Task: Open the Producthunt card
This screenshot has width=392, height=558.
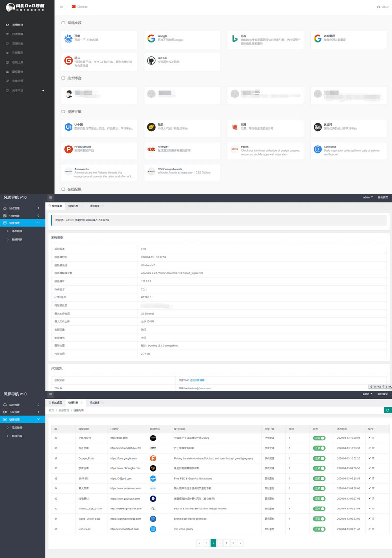Action: 99,150
